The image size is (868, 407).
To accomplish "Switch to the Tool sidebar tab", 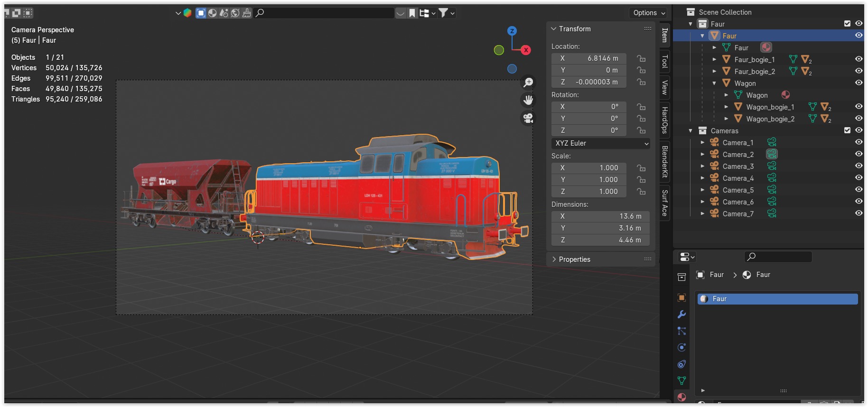I will point(665,61).
